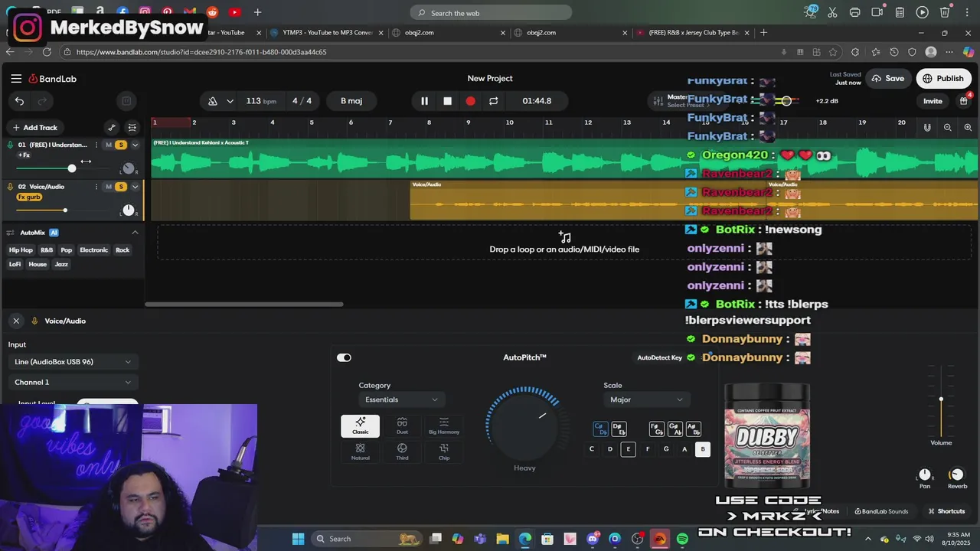Turn off the AutoPitch power switch
This screenshot has width=980, height=551.
tap(344, 357)
